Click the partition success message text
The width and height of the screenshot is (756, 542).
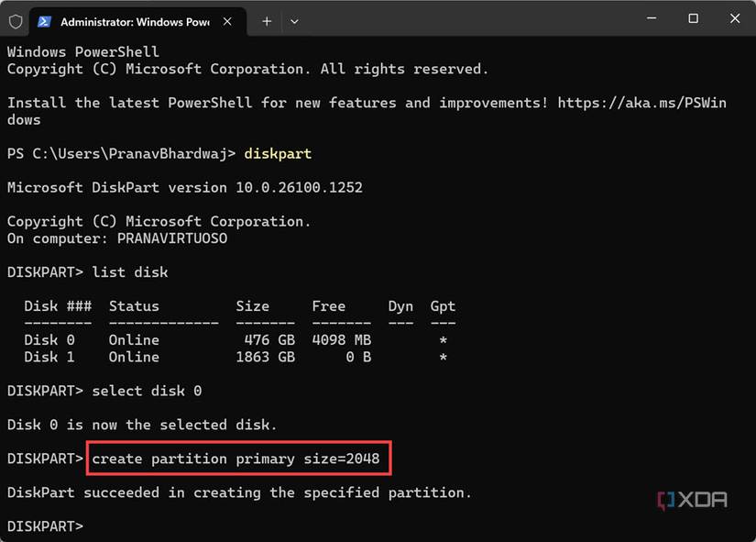click(238, 492)
